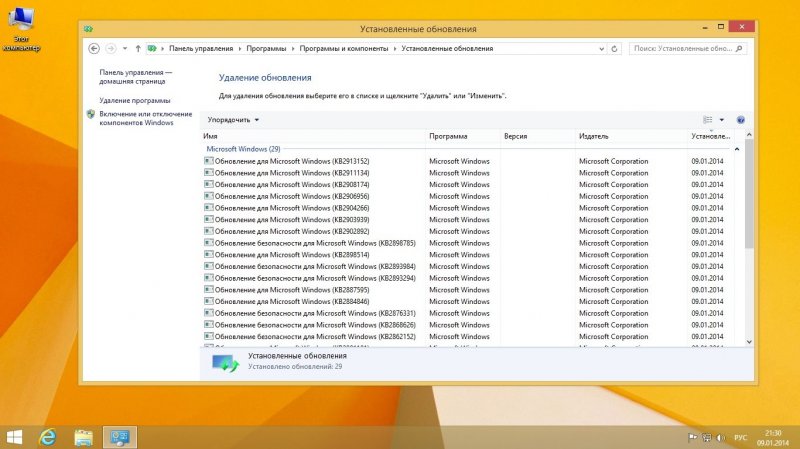800x449 pixels.
Task: Select 'Панель управления' breadcrumb
Action: [201, 48]
